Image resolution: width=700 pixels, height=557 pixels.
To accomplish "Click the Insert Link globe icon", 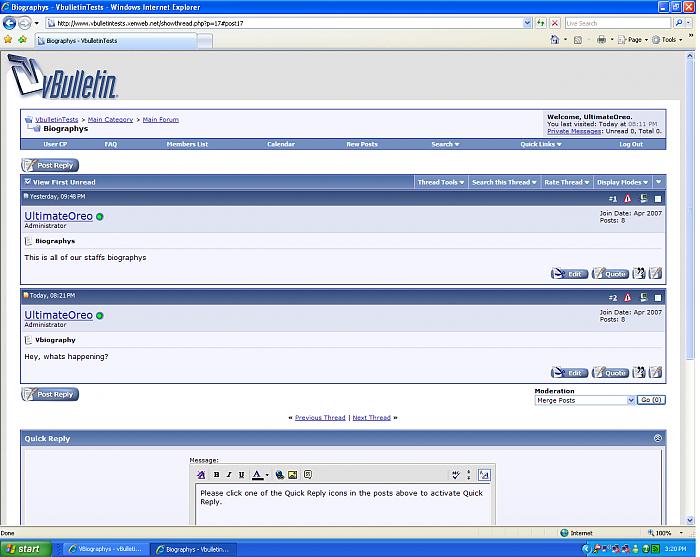I will tap(280, 475).
